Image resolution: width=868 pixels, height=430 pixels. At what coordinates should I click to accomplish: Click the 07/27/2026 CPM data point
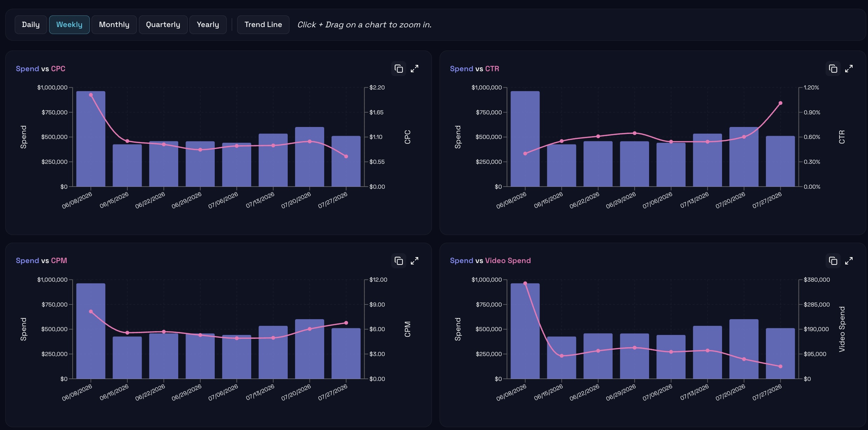(x=346, y=323)
